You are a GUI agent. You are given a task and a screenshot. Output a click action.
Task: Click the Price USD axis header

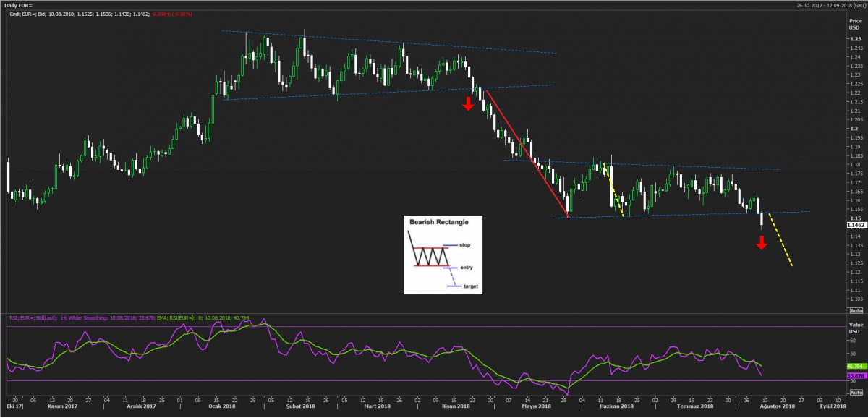click(x=854, y=25)
